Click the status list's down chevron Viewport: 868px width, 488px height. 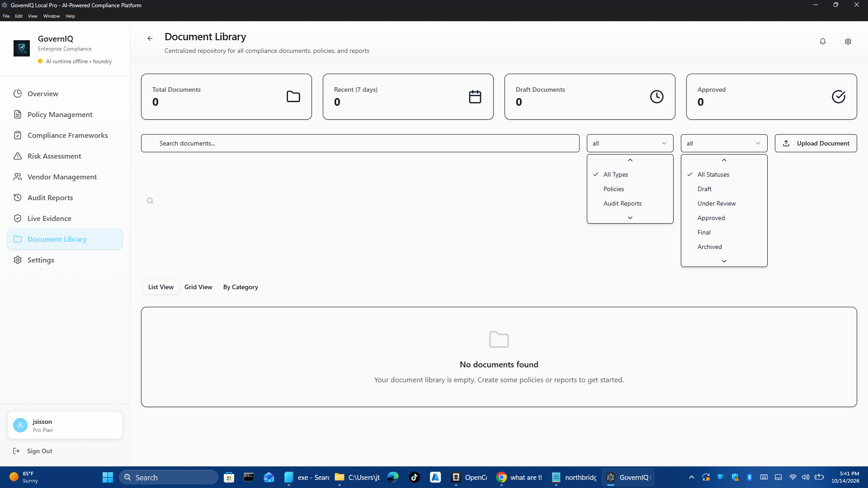point(724,261)
